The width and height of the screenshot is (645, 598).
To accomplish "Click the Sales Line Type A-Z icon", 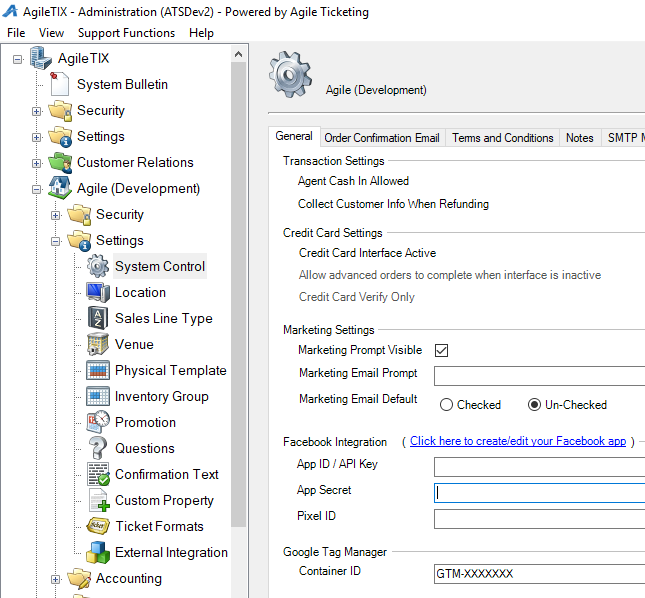I will point(98,318).
